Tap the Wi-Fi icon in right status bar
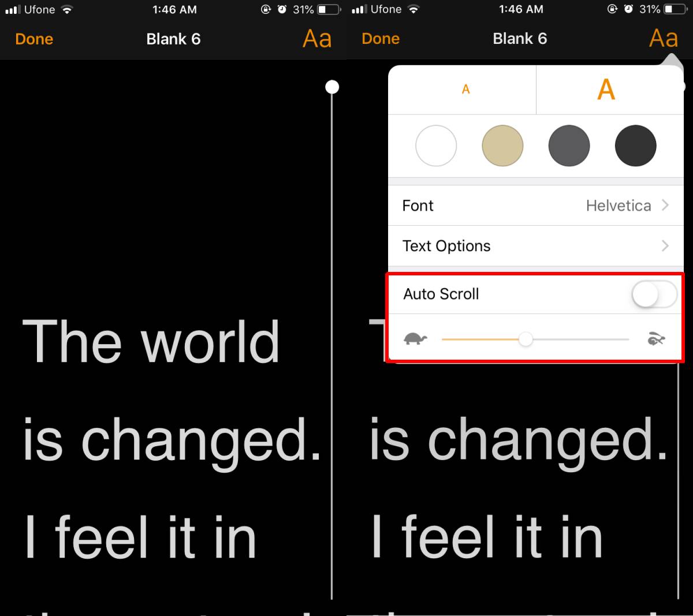Viewport: 693px width, 616px height. [x=413, y=10]
